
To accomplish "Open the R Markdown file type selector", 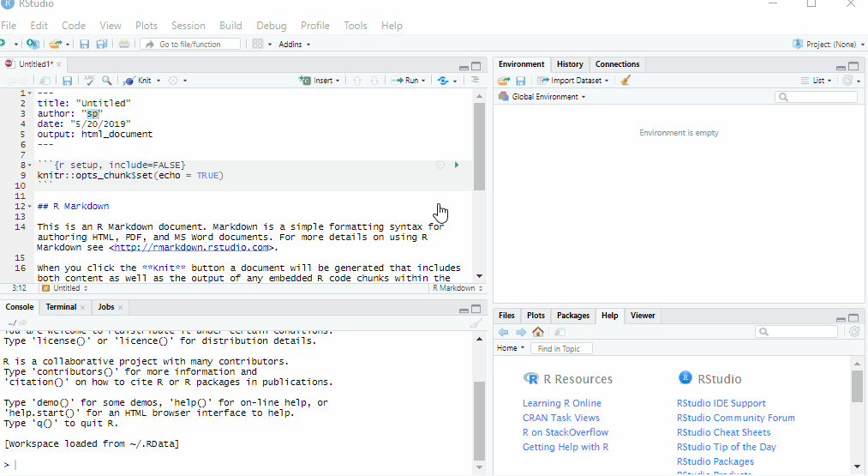I will (458, 288).
